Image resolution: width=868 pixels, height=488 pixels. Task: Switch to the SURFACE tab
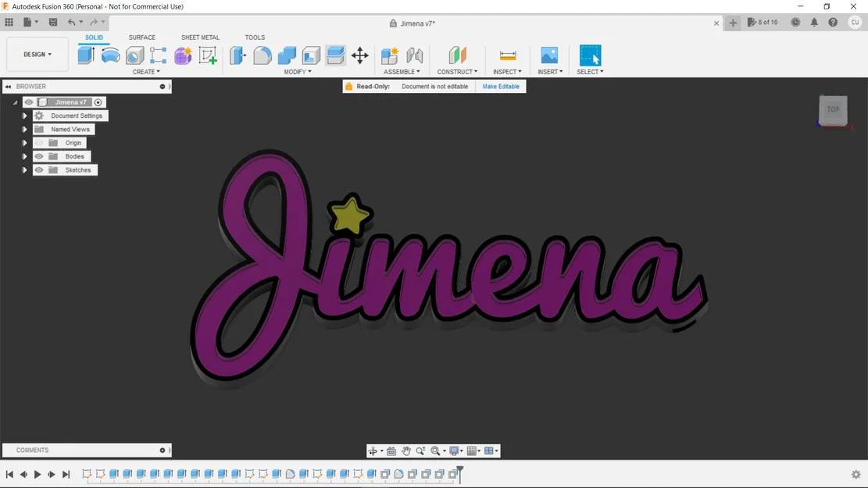click(x=141, y=37)
